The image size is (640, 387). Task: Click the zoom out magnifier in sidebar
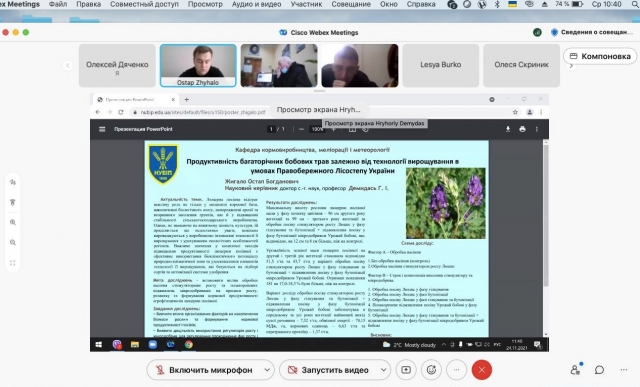pos(13,242)
